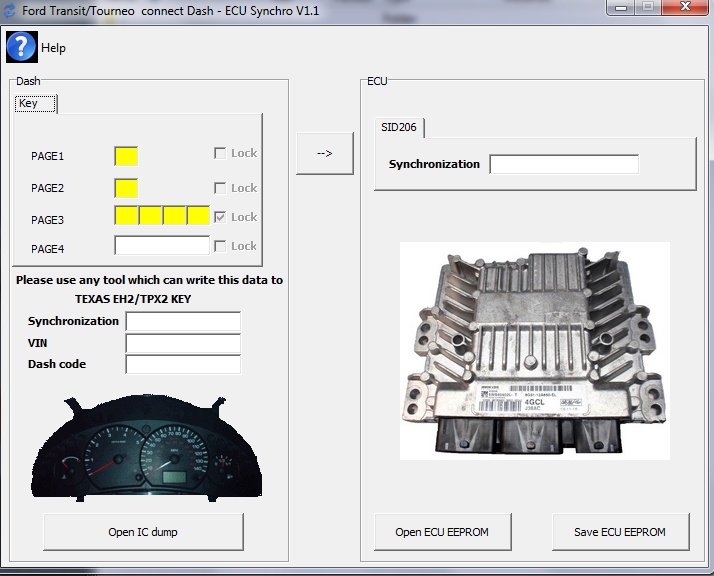Click the bold Synchronization label in ECU panel

(x=434, y=164)
